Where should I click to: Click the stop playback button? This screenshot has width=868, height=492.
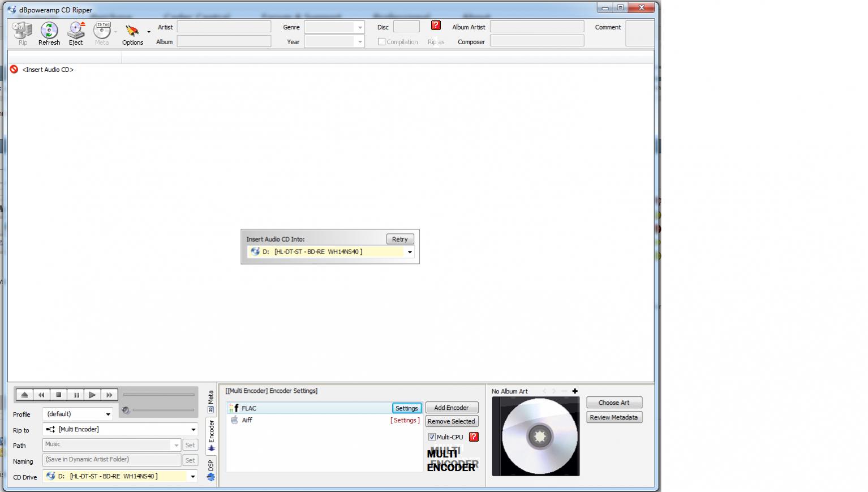pos(58,395)
